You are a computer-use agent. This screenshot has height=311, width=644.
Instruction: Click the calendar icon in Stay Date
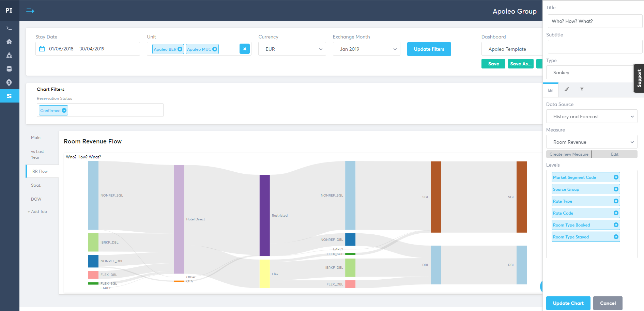click(42, 49)
